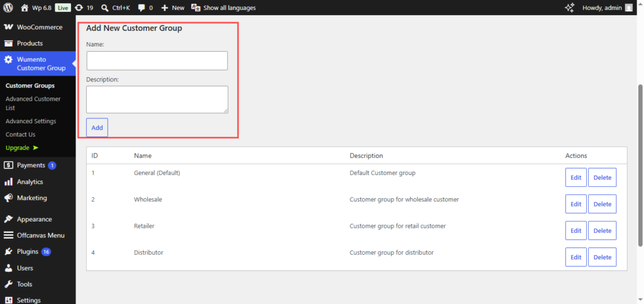Open WooCommerce menu label

pyautogui.click(x=40, y=27)
